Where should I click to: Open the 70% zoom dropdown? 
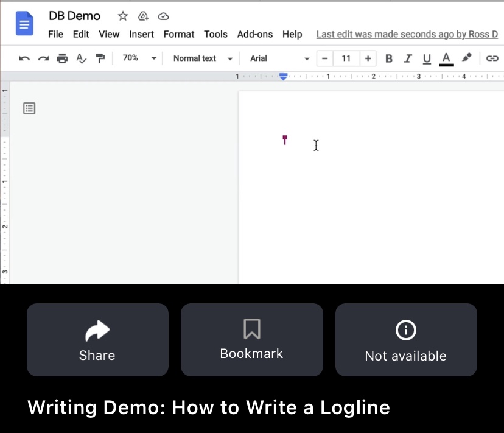pyautogui.click(x=139, y=58)
